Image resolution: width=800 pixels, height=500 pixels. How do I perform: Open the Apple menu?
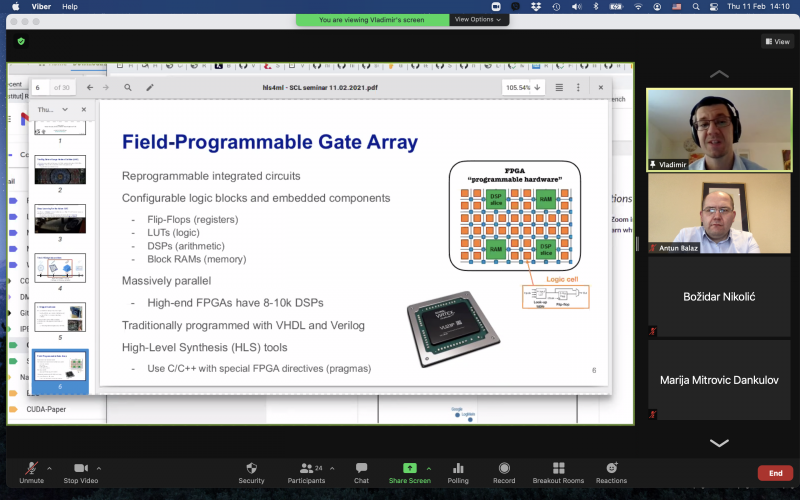[x=15, y=7]
